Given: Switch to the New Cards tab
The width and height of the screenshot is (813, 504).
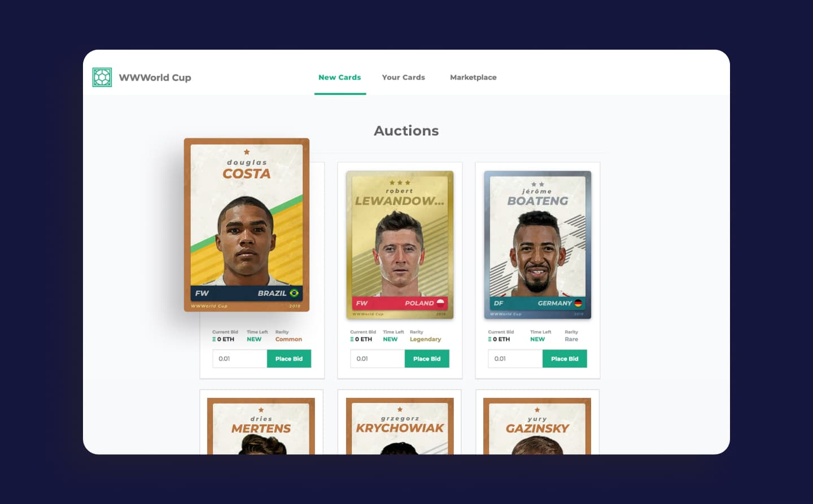Looking at the screenshot, I should pos(340,77).
